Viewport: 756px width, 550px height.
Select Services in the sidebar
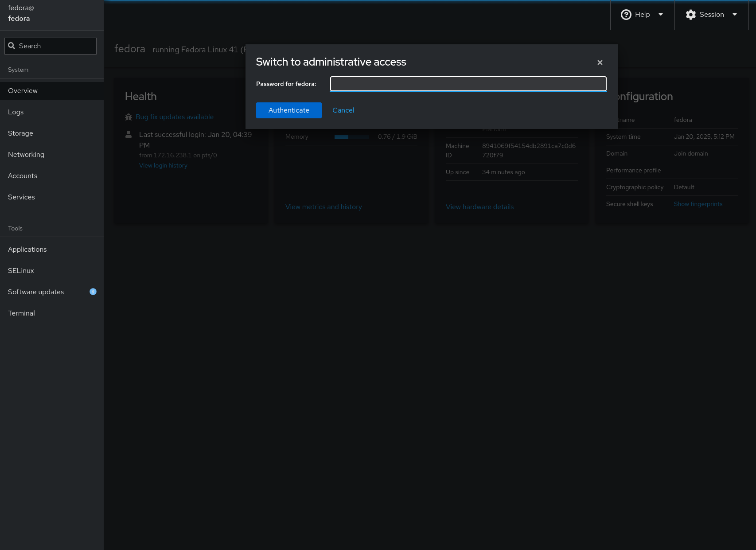point(21,197)
